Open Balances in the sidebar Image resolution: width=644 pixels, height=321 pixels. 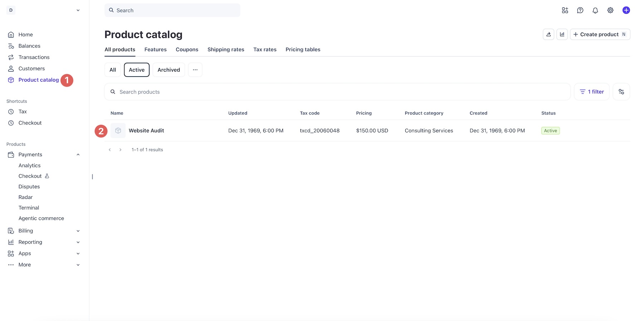[x=29, y=46]
